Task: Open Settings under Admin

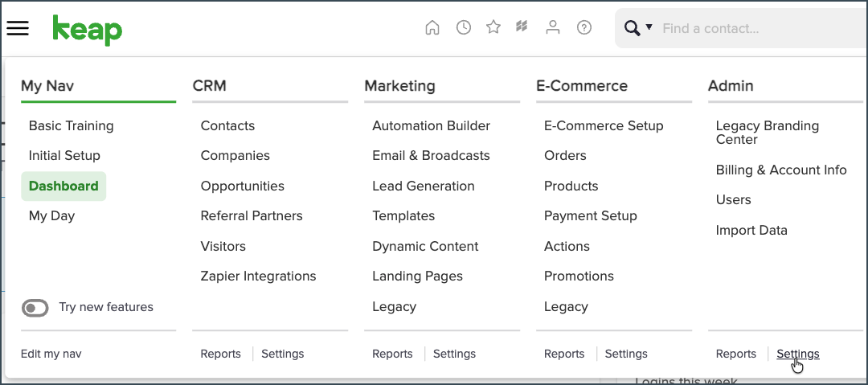Action: (x=798, y=354)
